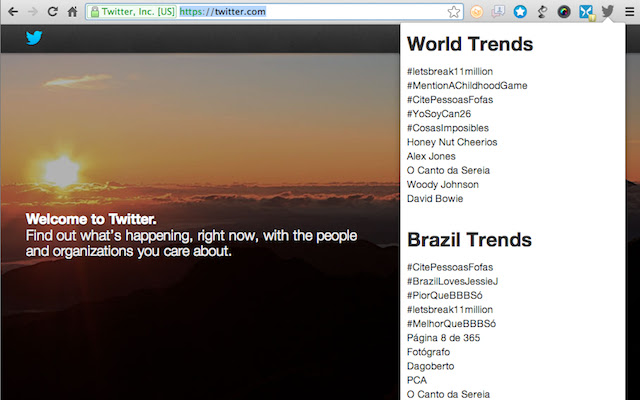Open trend #PiorQueBBBSó

tap(444, 296)
